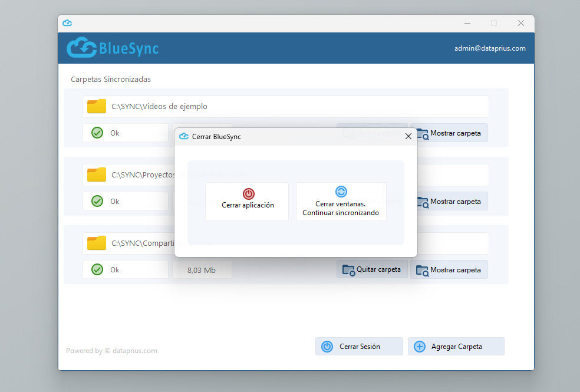Click the green check icon in Proyectos row
The height and width of the screenshot is (392, 580).
(97, 201)
